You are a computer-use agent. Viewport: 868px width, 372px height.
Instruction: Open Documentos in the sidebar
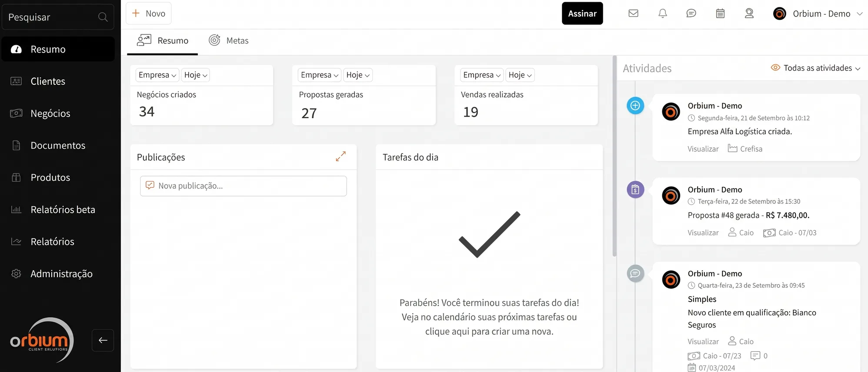[x=58, y=145]
